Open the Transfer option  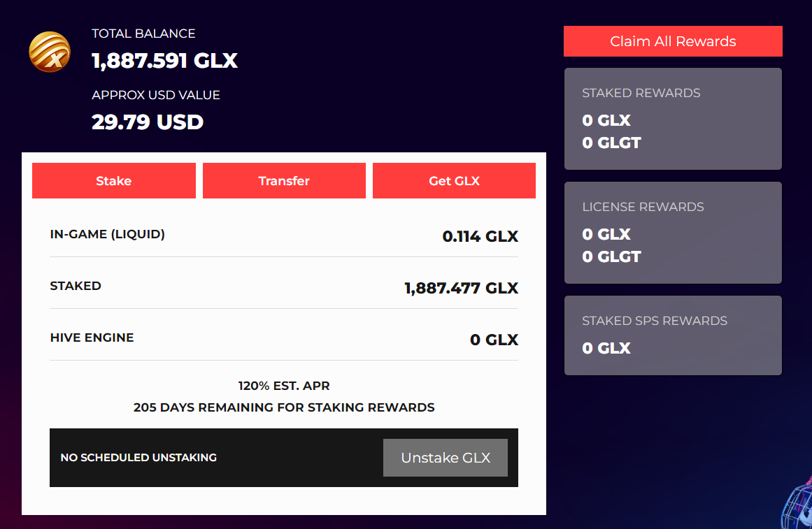[284, 181]
